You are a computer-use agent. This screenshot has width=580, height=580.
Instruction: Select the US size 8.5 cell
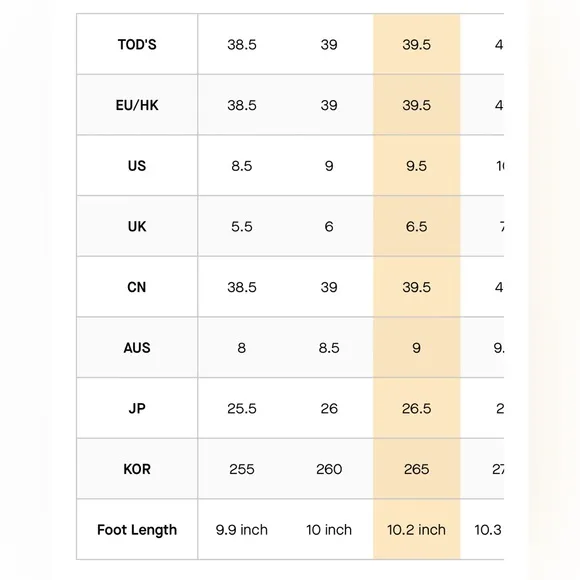pos(242,166)
